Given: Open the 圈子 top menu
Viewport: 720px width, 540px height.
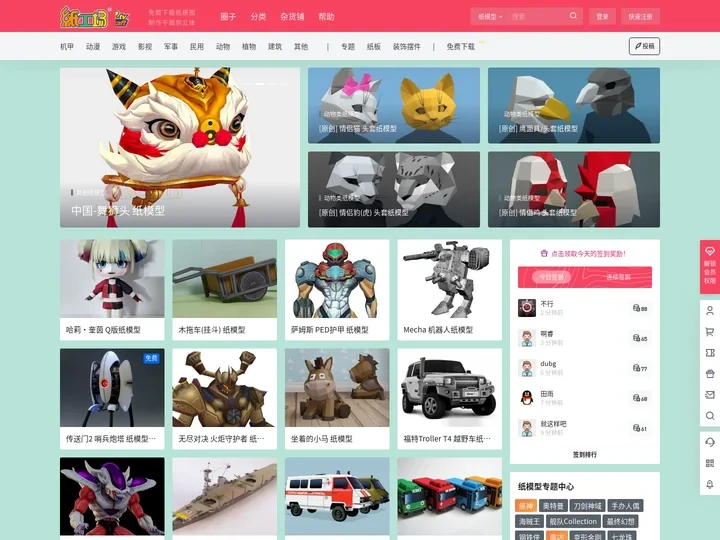Looking at the screenshot, I should (228, 17).
